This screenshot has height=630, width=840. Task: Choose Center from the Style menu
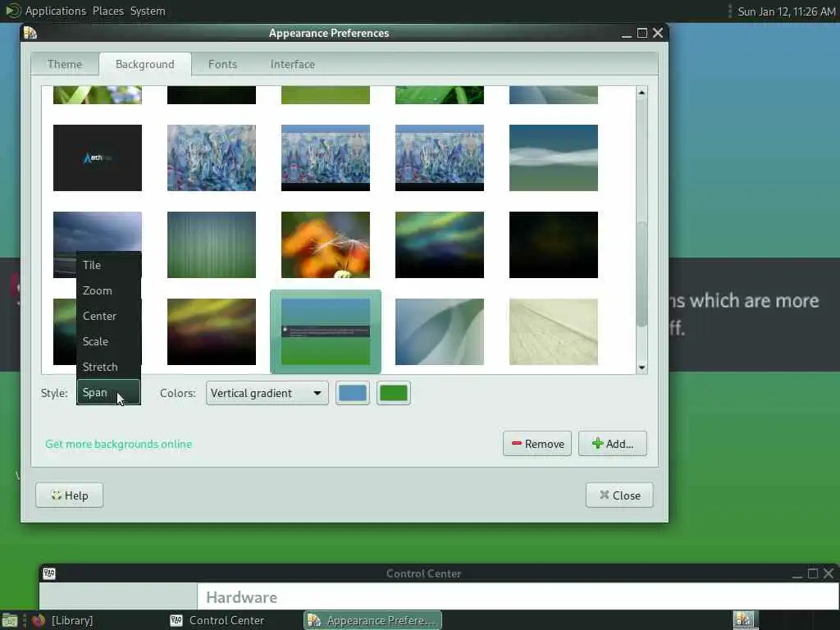(x=109, y=316)
